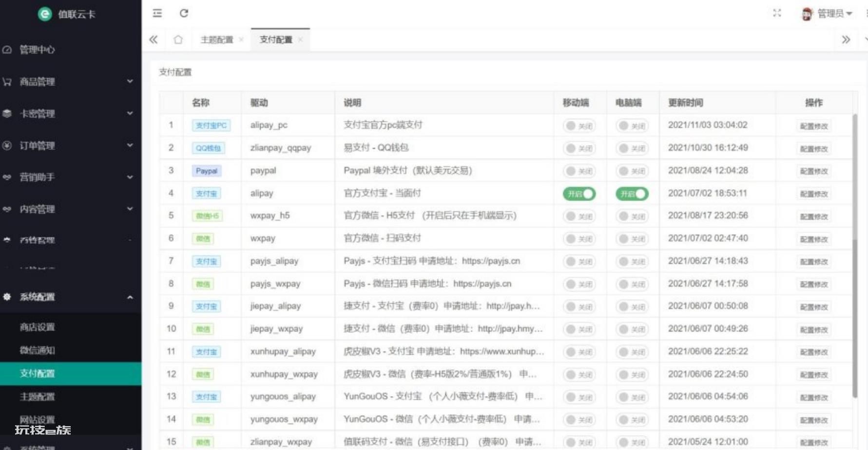Click the refresh page icon
The width and height of the screenshot is (868, 450).
pyautogui.click(x=184, y=13)
